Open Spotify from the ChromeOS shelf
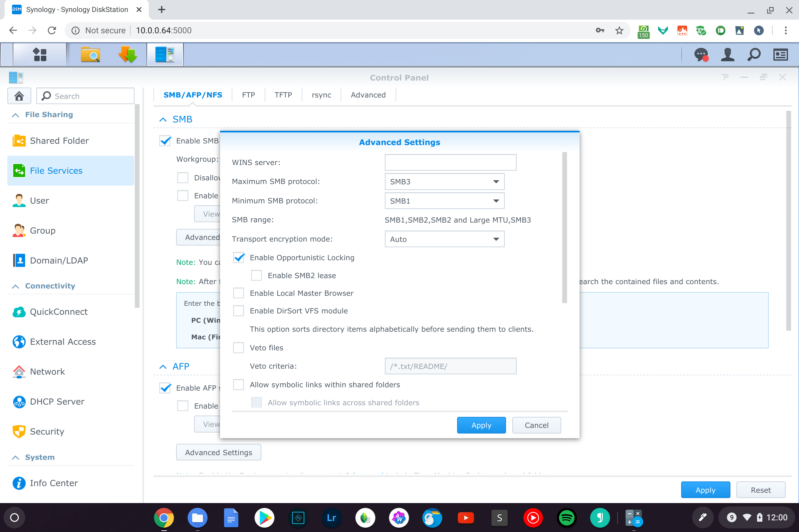The width and height of the screenshot is (799, 532). coord(566,518)
